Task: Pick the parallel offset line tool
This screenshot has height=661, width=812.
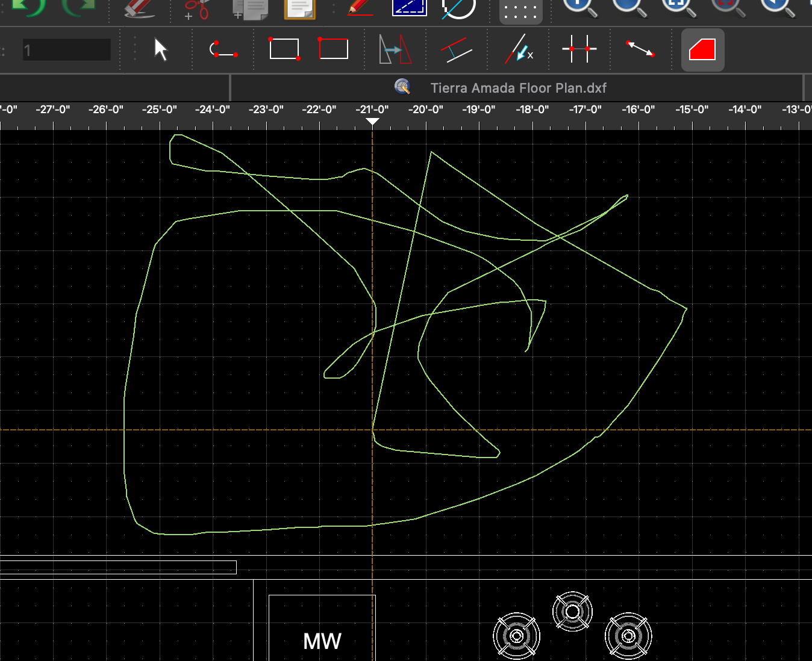Action: coord(456,49)
